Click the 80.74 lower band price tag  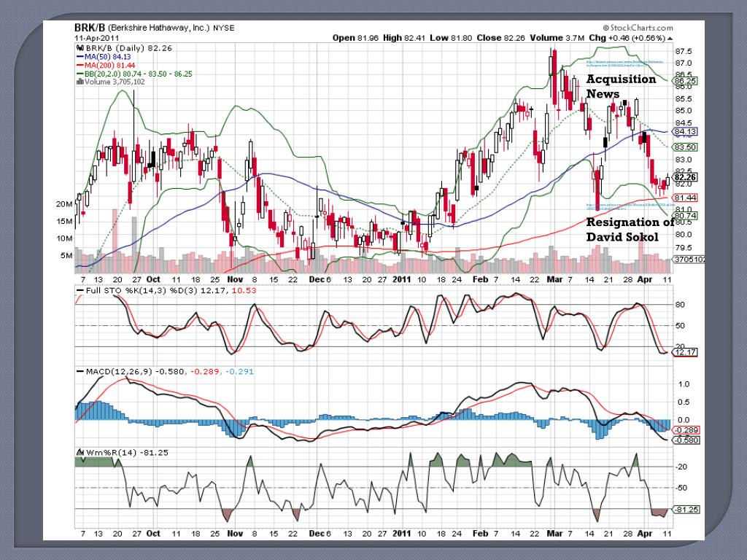pos(685,216)
